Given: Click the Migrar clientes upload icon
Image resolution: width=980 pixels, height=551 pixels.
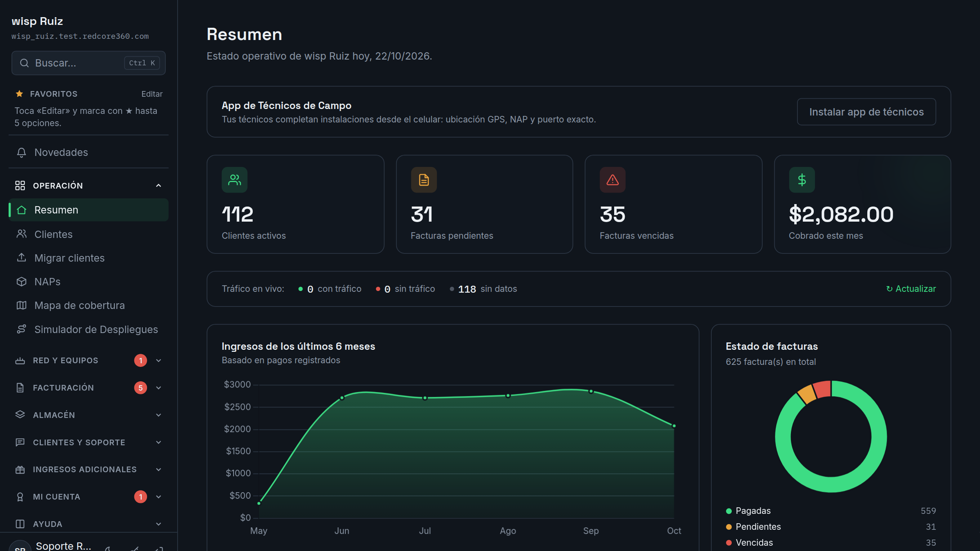Looking at the screenshot, I should [21, 258].
